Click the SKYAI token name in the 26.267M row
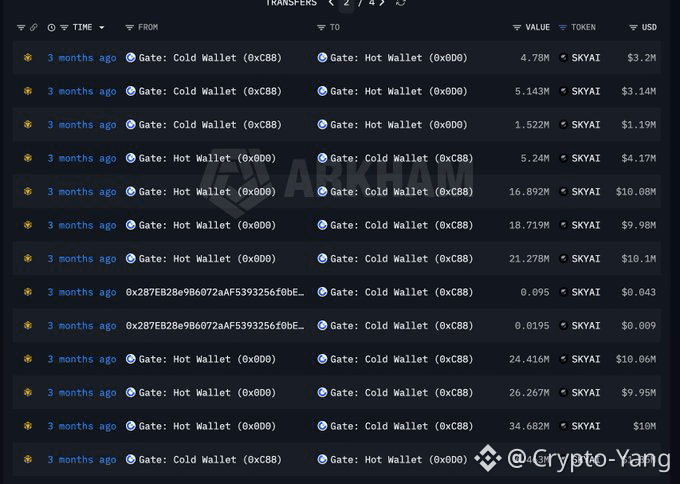 (x=585, y=392)
